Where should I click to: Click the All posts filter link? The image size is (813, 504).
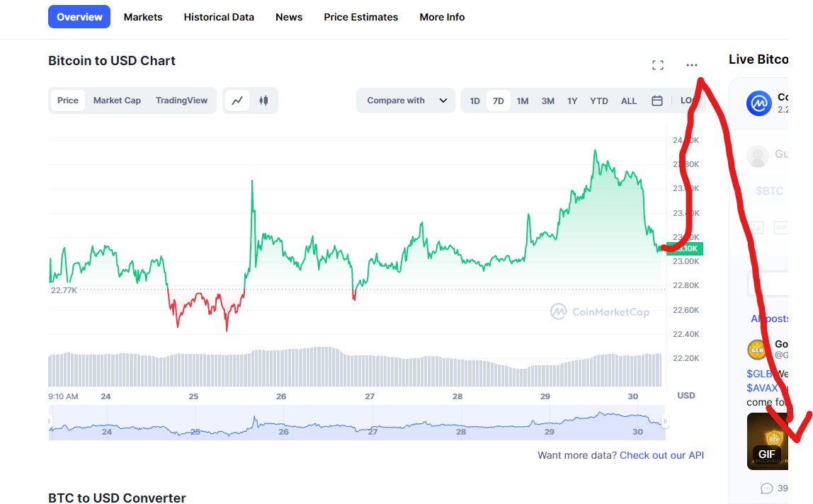coord(769,319)
